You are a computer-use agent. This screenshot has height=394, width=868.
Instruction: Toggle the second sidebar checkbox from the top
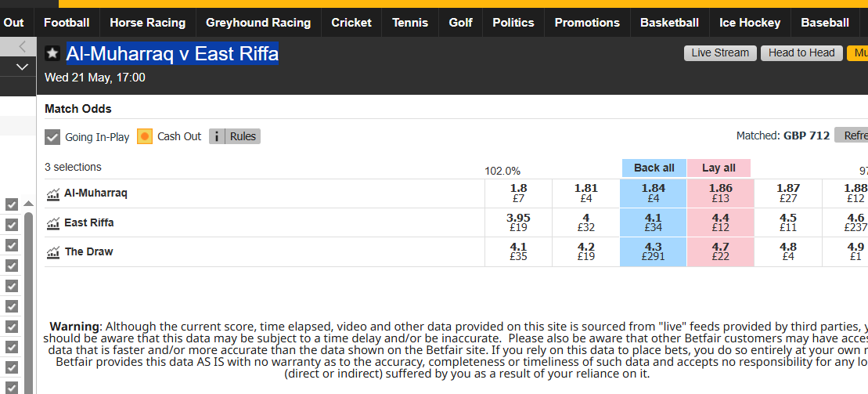[x=12, y=225]
